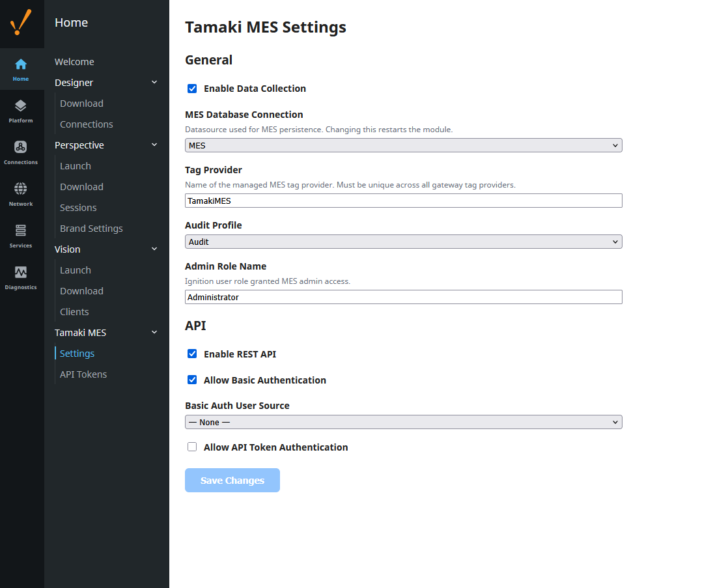The image size is (728, 588).
Task: Open Vision Launch page
Action: [x=76, y=270]
